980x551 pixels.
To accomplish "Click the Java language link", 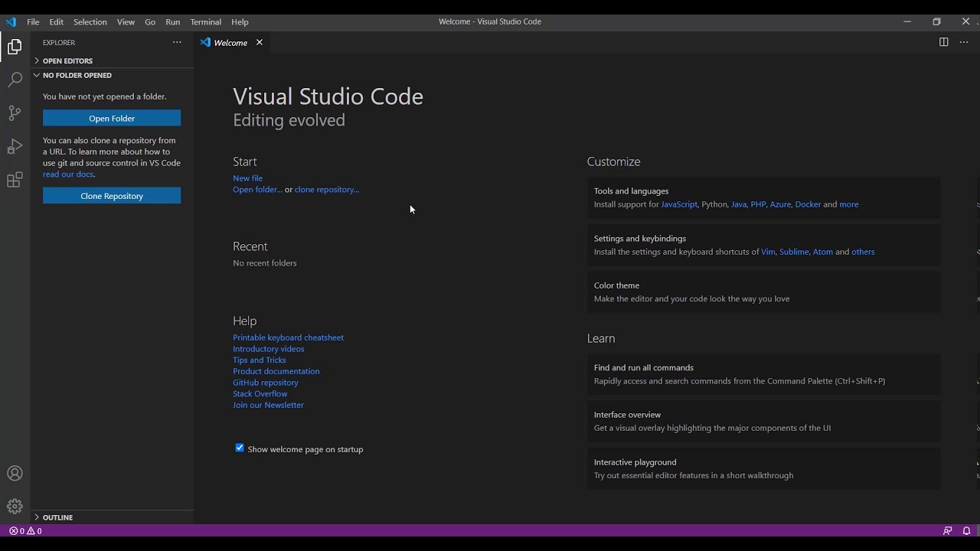I will tap(739, 204).
